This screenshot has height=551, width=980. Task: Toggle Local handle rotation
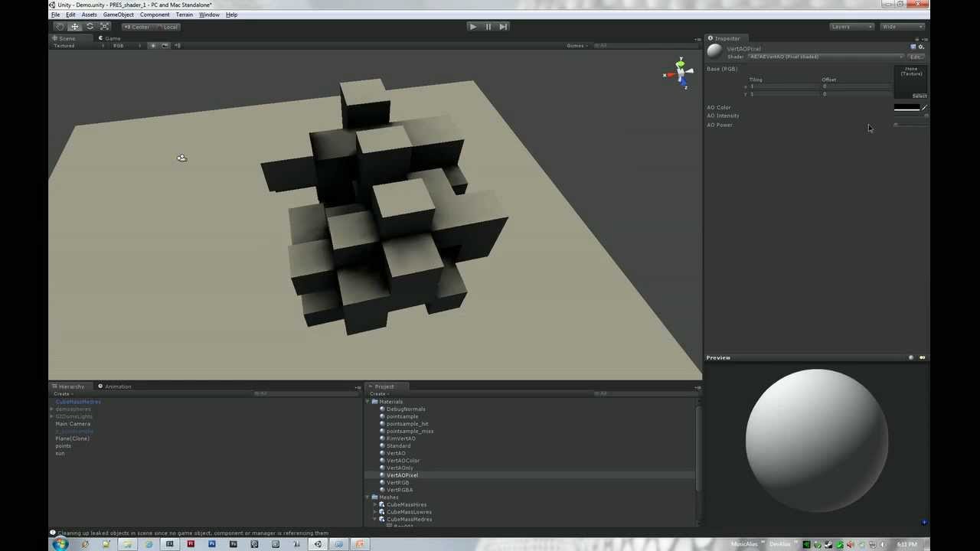coord(168,27)
